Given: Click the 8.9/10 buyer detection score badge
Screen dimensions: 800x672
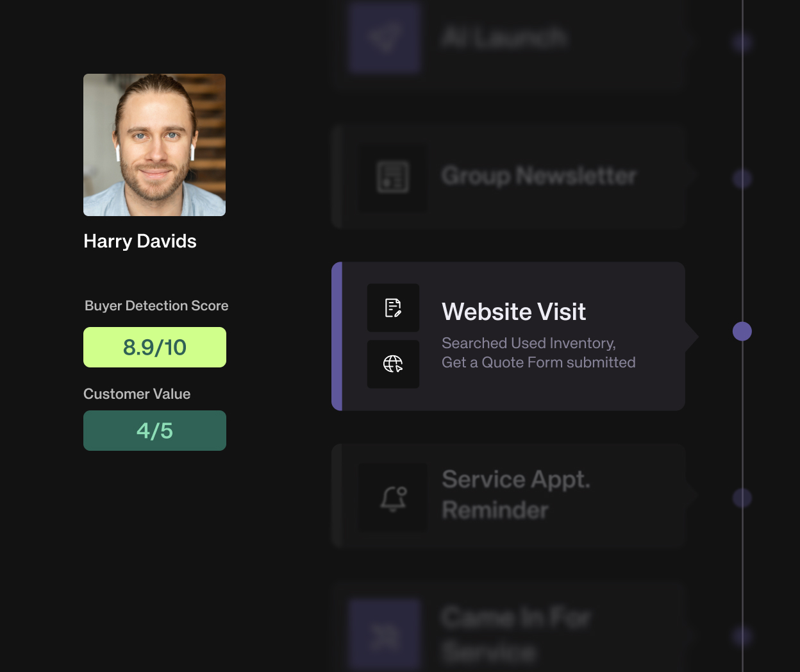Looking at the screenshot, I should pos(154,348).
